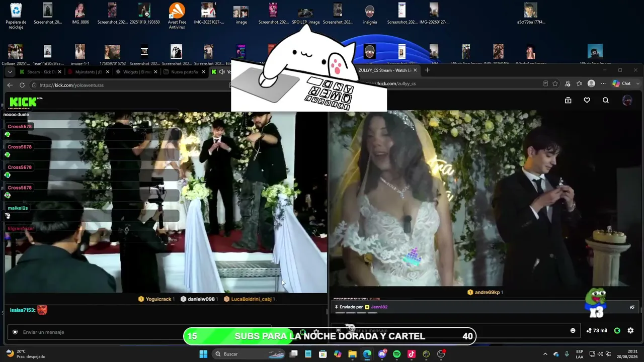Click the yoloaventuras stream video
The image size is (644, 362).
click(166, 202)
